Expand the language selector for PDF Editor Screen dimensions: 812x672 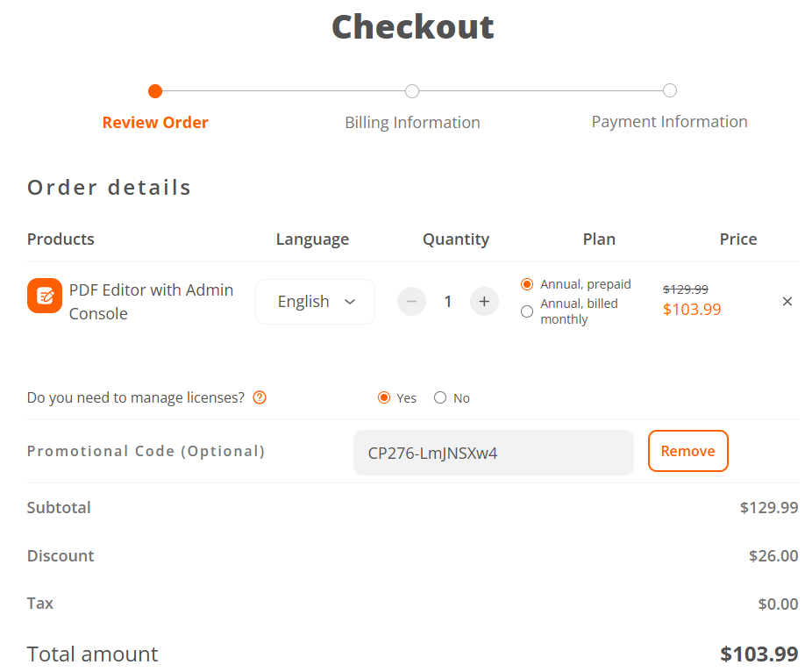coord(315,301)
